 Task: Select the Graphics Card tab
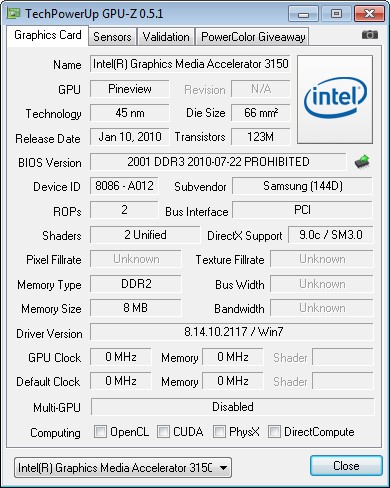point(48,35)
